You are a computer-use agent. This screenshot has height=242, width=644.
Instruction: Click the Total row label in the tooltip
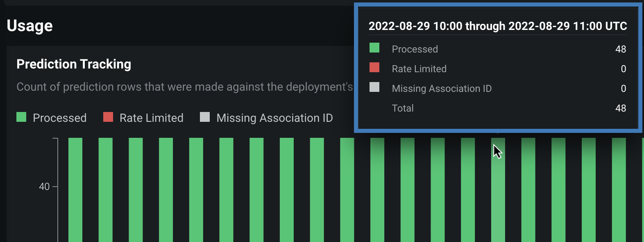[403, 108]
